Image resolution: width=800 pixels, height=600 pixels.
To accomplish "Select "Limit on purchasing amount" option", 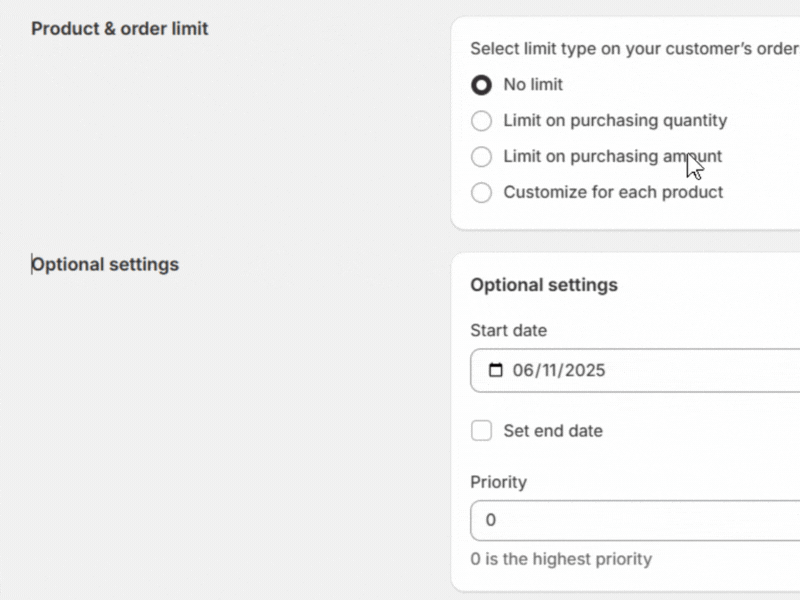I will [x=481, y=156].
